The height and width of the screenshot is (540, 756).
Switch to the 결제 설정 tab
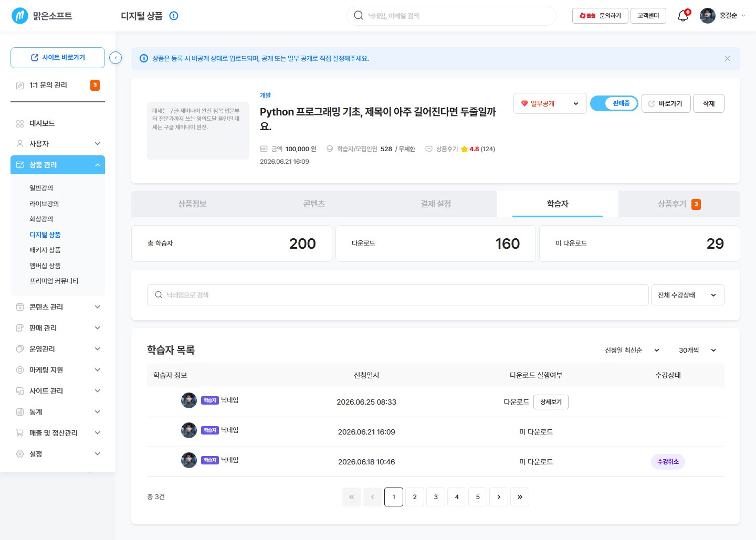tap(436, 204)
